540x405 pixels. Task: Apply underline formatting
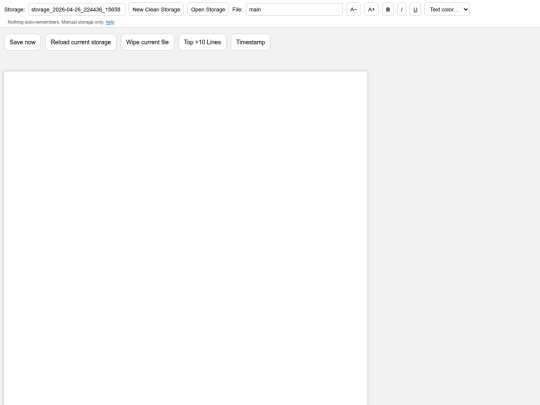tap(415, 9)
